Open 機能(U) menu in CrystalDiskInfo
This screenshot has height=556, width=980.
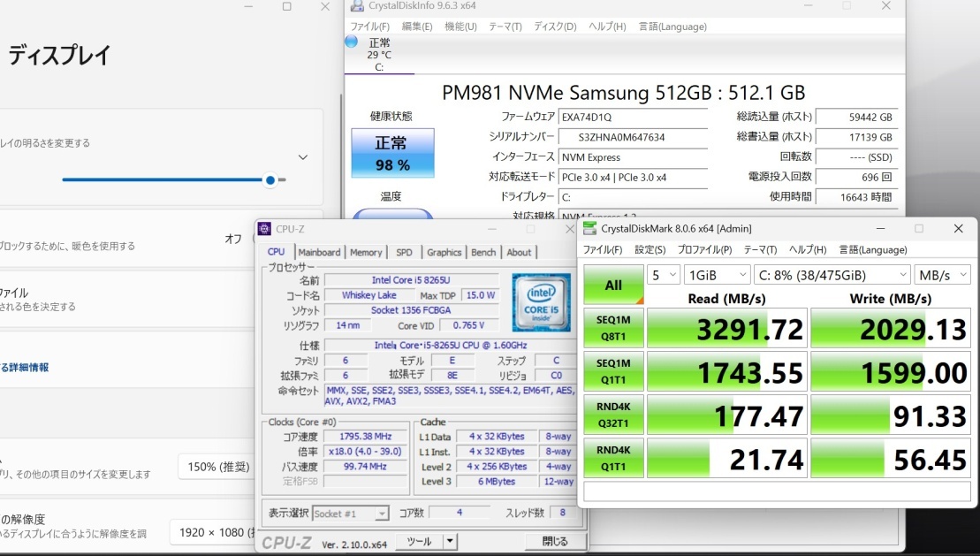(460, 27)
